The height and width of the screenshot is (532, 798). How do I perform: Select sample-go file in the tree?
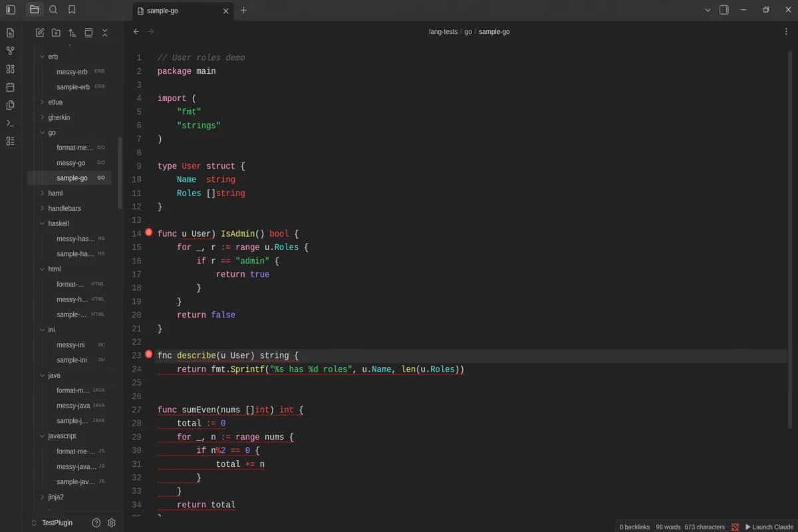69,178
